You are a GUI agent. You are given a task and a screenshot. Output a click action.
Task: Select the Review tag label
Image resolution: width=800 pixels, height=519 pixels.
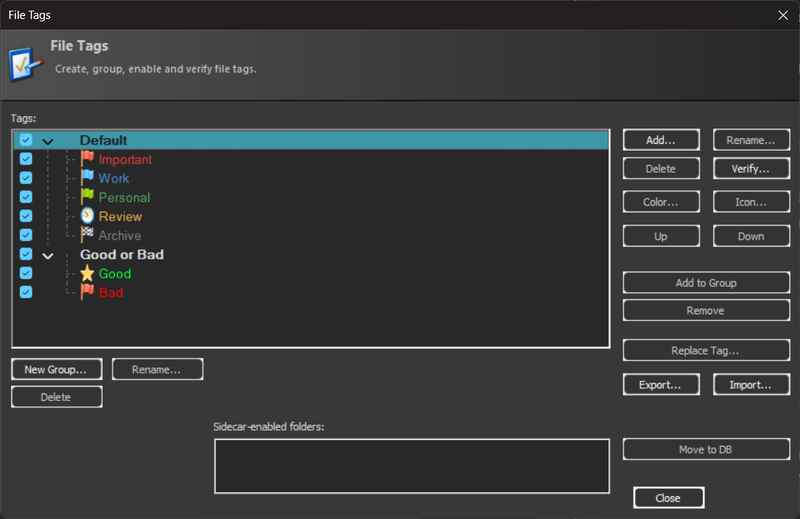coord(120,216)
